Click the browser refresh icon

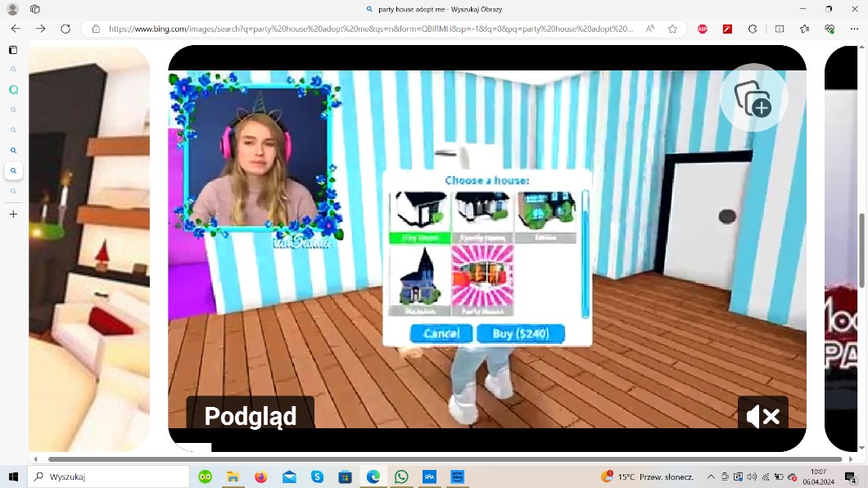(x=66, y=29)
